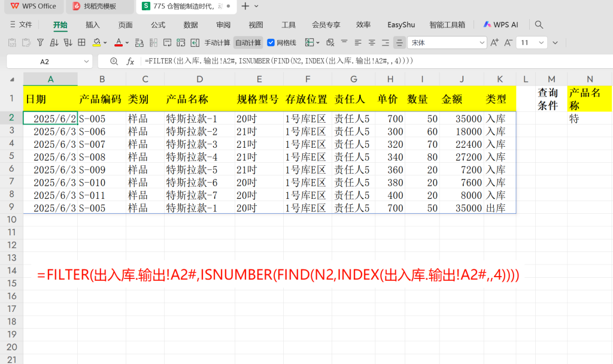Select row 9 header
Image resolution: width=613 pixels, height=364 pixels.
point(11,207)
